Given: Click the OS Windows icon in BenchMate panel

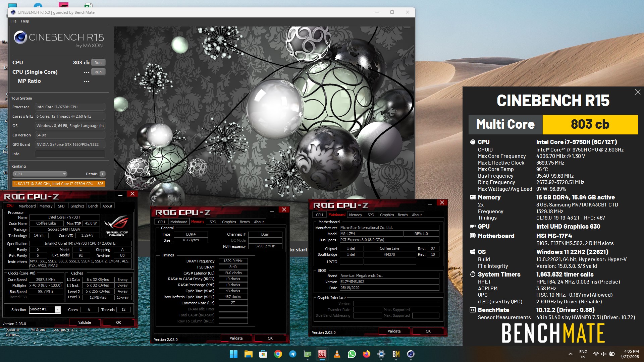Looking at the screenshot, I should point(473,252).
